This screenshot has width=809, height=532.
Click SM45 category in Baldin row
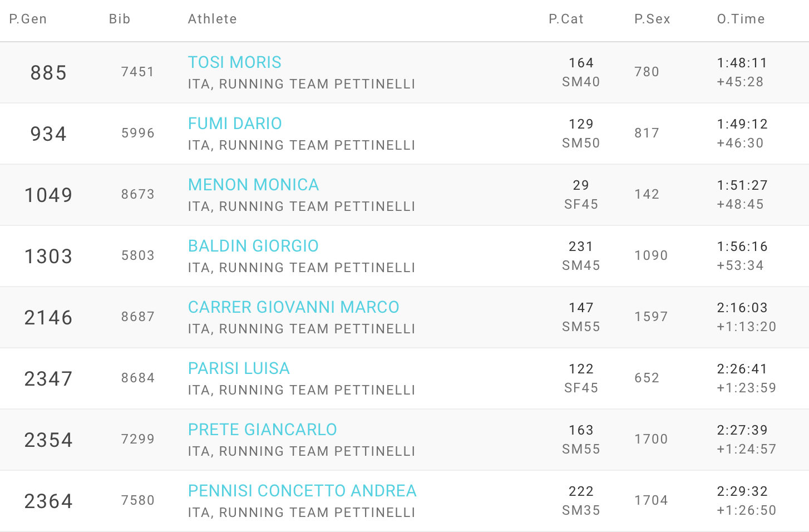581,265
